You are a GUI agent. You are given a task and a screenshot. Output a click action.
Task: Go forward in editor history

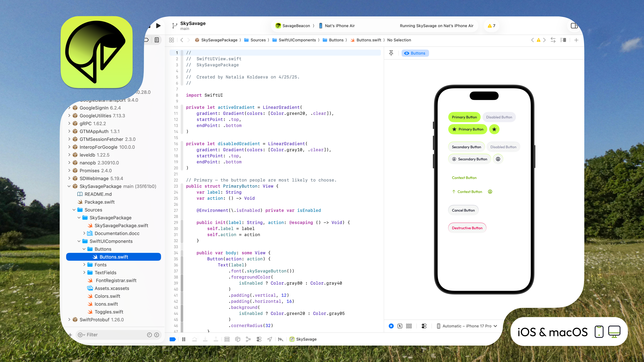click(x=189, y=40)
